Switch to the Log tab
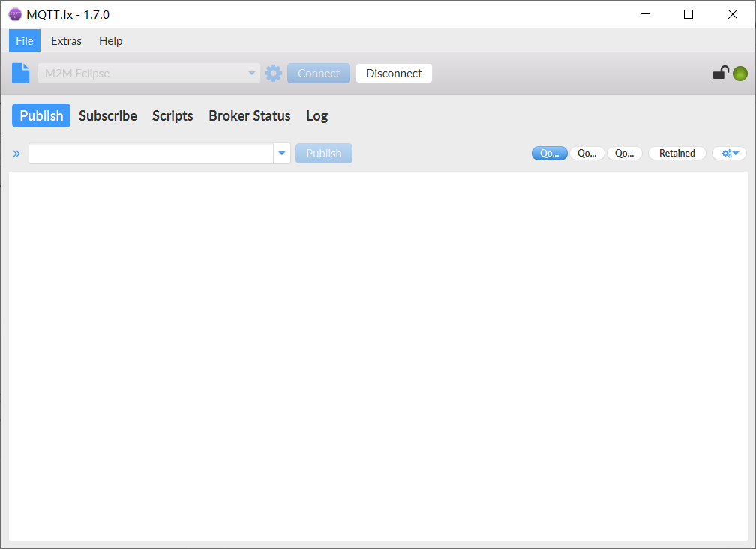756x549 pixels. tap(316, 115)
